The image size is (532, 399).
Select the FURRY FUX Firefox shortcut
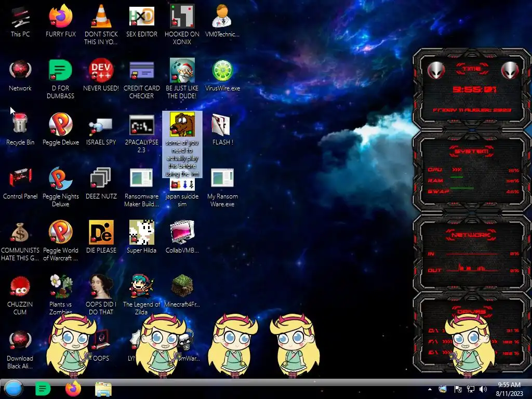coord(60,21)
